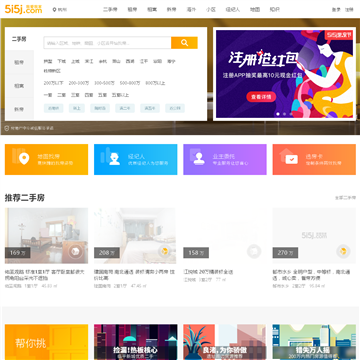Click the 5i5j.com logo
The width and height of the screenshot is (360, 360).
pos(23,10)
